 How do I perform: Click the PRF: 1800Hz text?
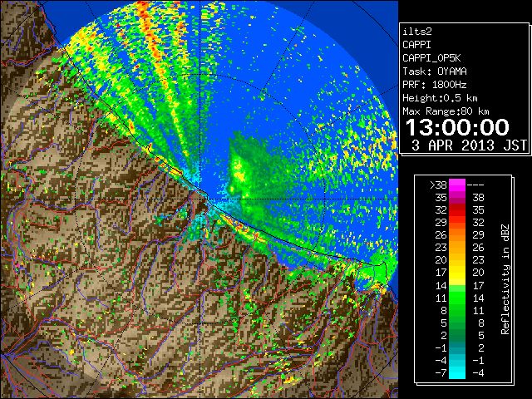(x=435, y=85)
